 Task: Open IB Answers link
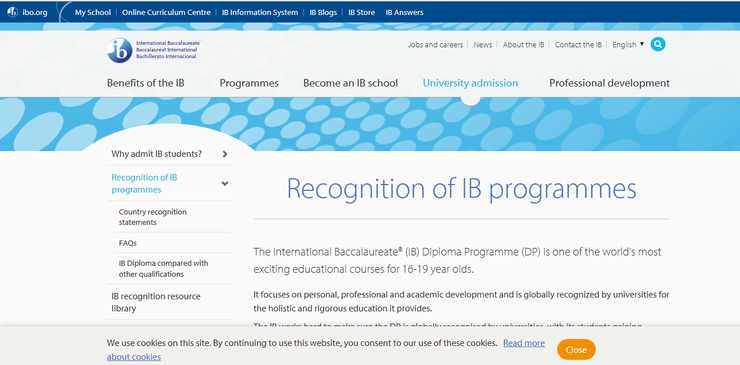click(x=404, y=12)
